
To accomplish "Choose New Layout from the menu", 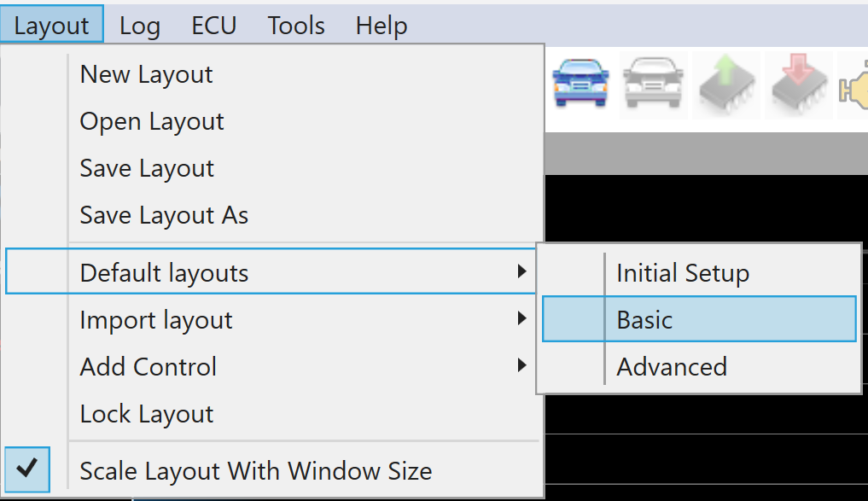I will [146, 74].
